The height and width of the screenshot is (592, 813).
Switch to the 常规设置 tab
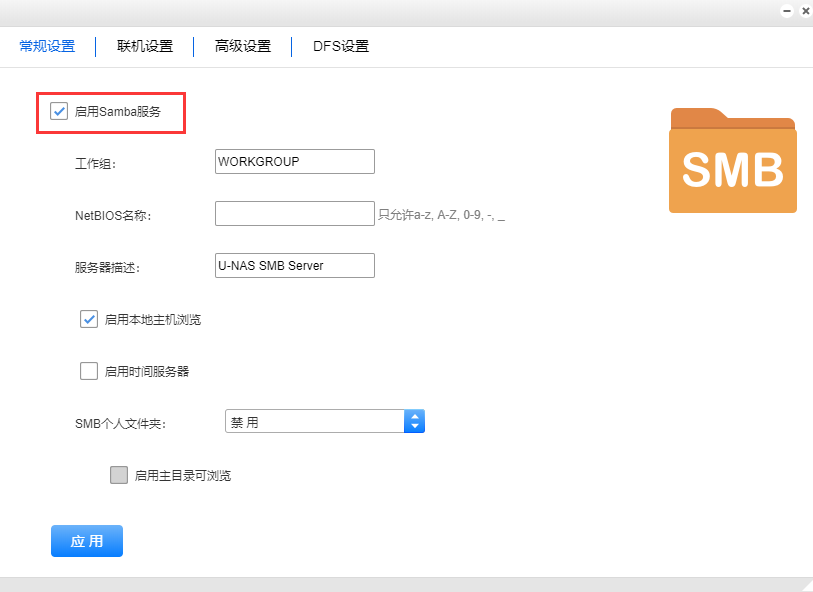(x=47, y=46)
